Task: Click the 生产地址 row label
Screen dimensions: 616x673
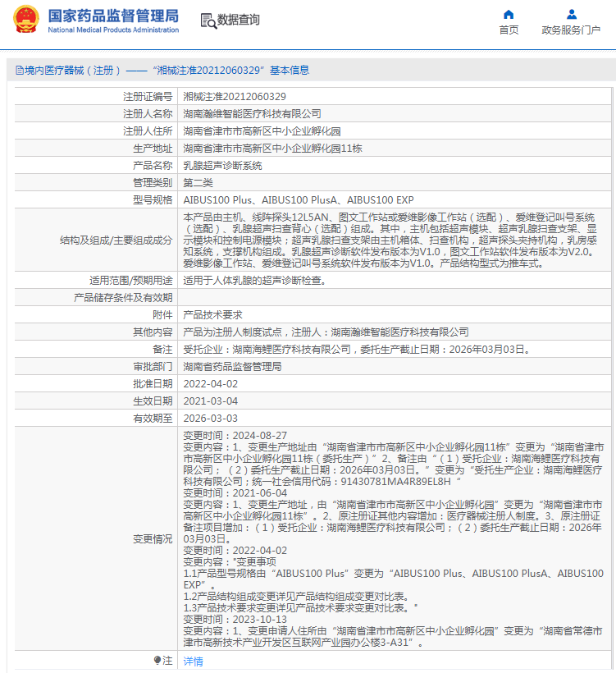Action: (x=153, y=148)
